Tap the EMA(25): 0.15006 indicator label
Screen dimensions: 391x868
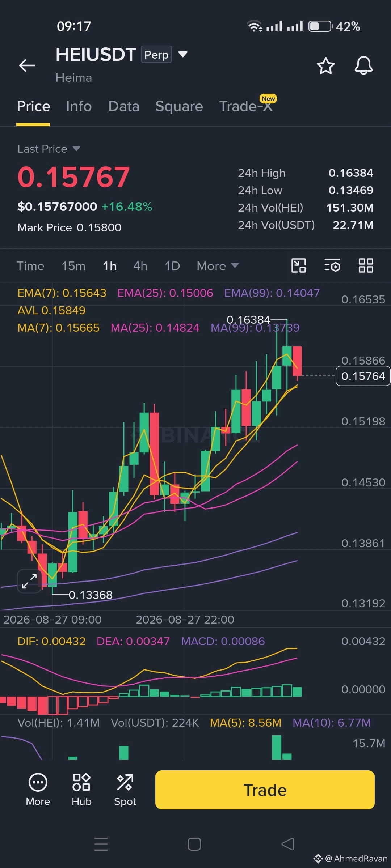pyautogui.click(x=165, y=293)
